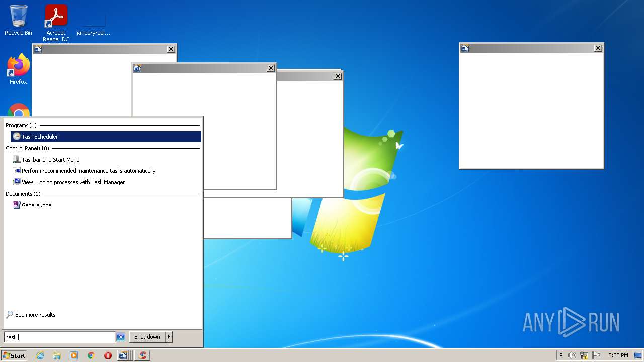Open Windows Explorer from the taskbar
Image resolution: width=644 pixels, height=362 pixels.
pos(57,355)
